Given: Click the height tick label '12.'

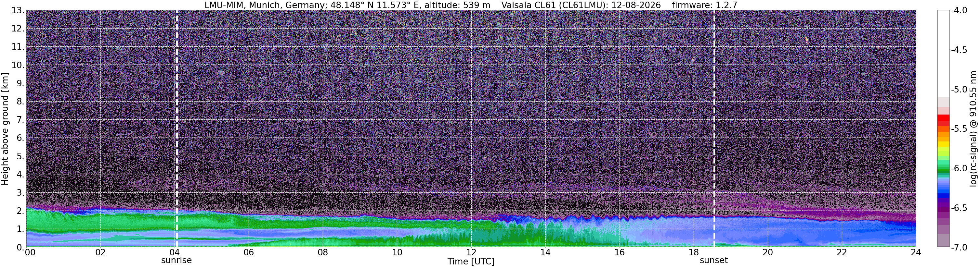Looking at the screenshot, I should (x=18, y=29).
